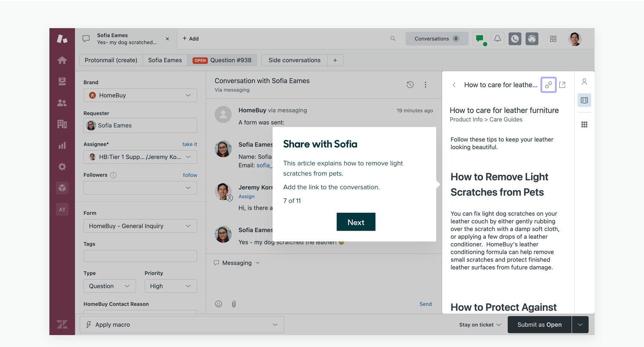The width and height of the screenshot is (644, 347).
Task: Switch to Protonmail (create) tab
Action: pos(111,60)
